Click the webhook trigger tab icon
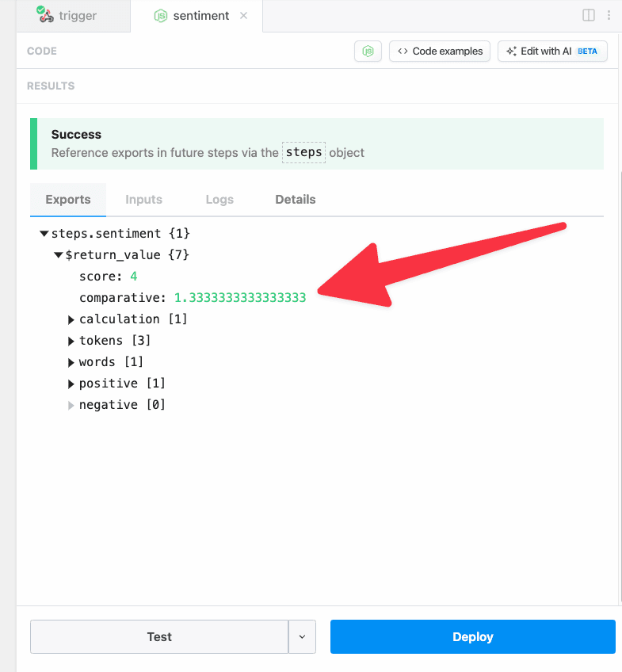This screenshot has width=622, height=672. click(x=44, y=14)
